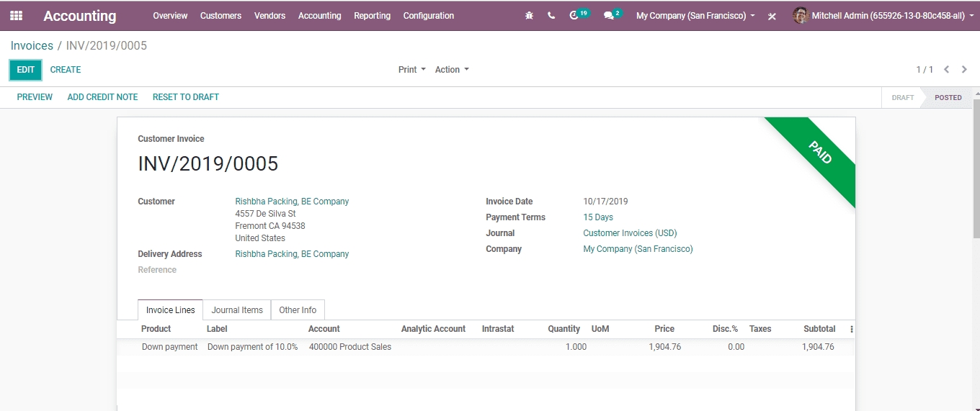
Task: Expand the Print dropdown
Action: 411,70
